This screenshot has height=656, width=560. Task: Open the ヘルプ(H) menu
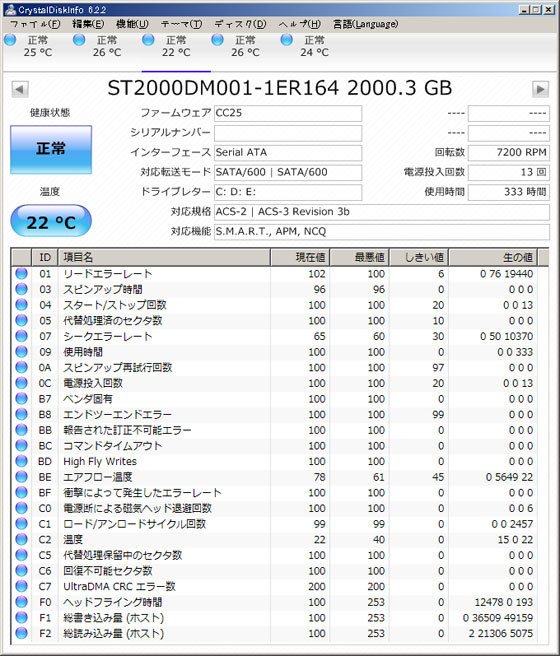click(x=299, y=24)
